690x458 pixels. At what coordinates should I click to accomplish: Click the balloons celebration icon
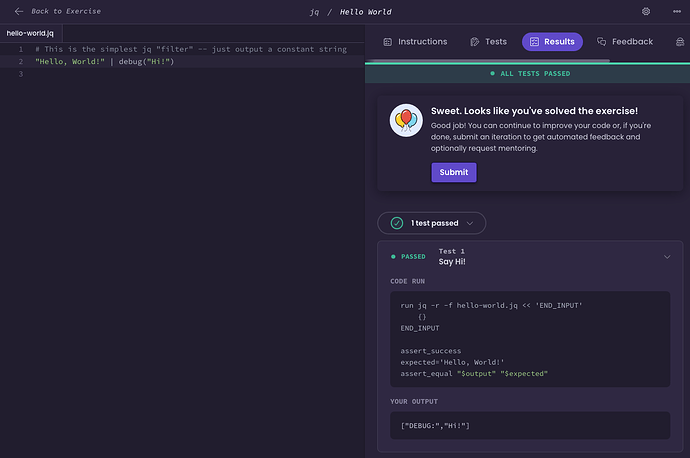[406, 121]
